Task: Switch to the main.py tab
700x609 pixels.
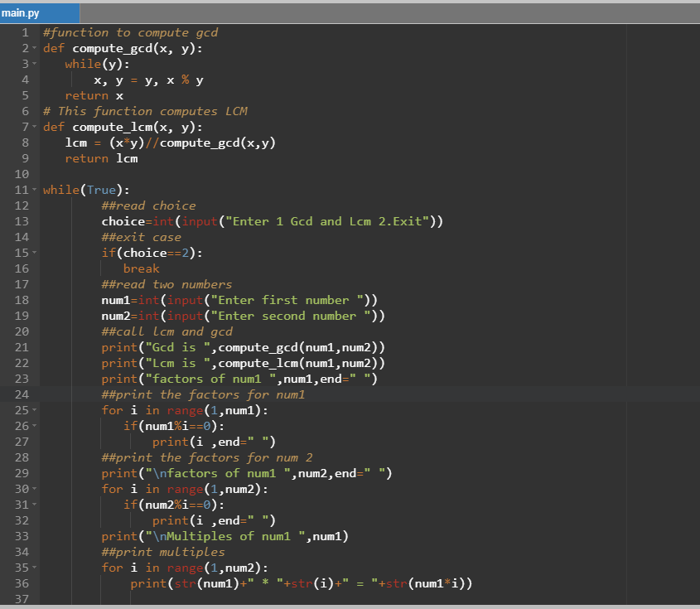Action: point(40,13)
